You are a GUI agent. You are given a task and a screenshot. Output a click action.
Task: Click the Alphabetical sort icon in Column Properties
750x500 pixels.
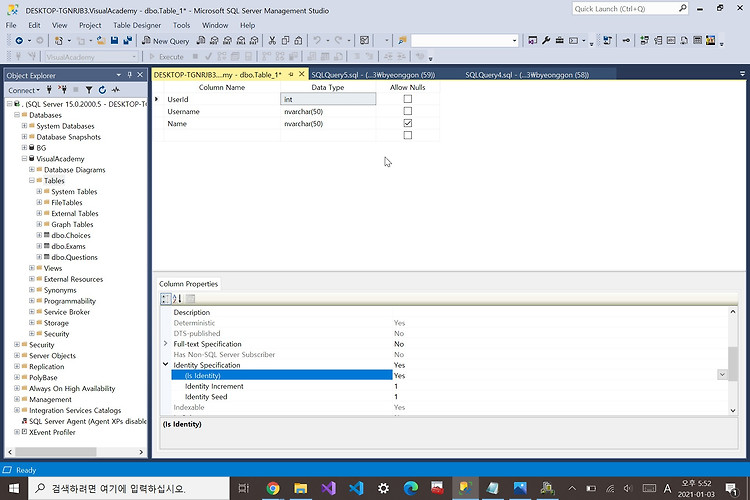point(177,299)
